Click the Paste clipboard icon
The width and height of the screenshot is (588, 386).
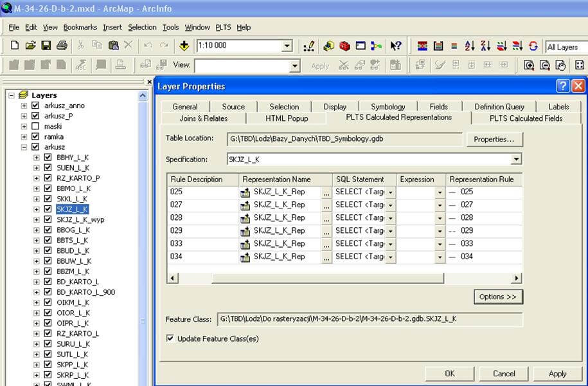[x=113, y=46]
